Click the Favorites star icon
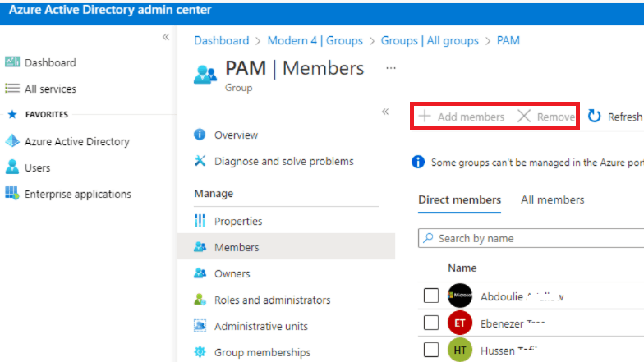This screenshot has width=644, height=362. point(12,115)
